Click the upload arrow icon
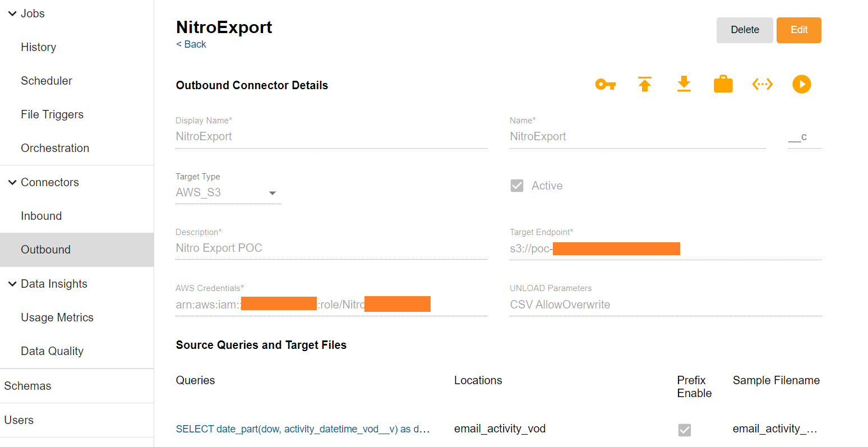 click(x=645, y=84)
